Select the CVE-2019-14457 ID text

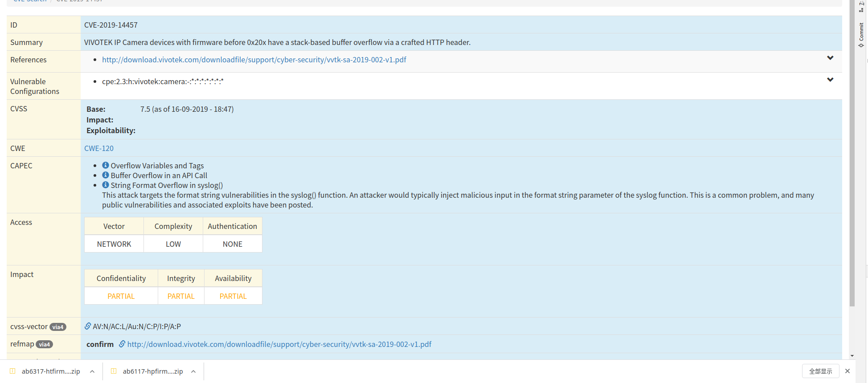pyautogui.click(x=111, y=25)
